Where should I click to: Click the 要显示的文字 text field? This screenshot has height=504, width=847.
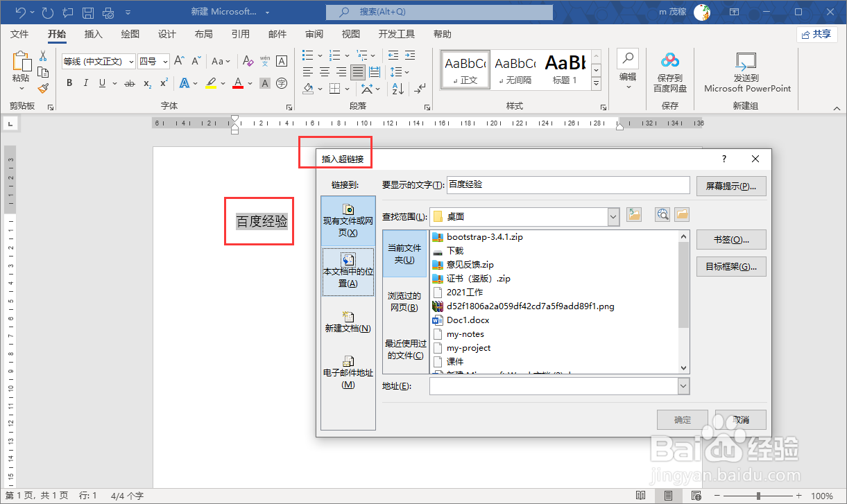(568, 185)
